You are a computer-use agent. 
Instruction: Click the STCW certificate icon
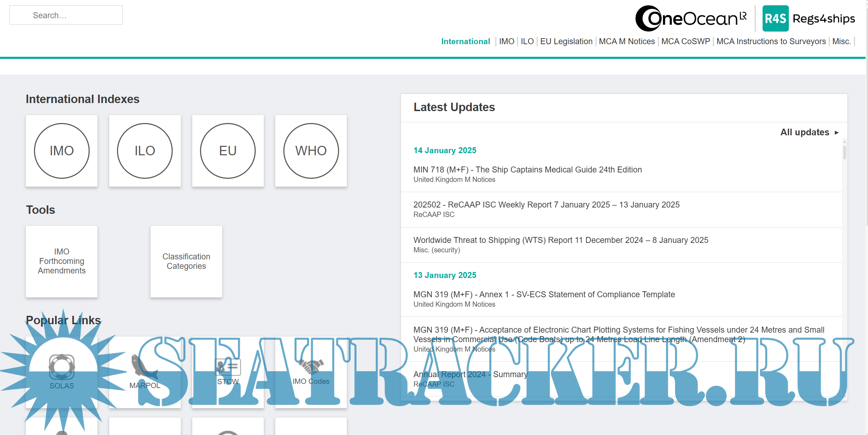pyautogui.click(x=228, y=366)
